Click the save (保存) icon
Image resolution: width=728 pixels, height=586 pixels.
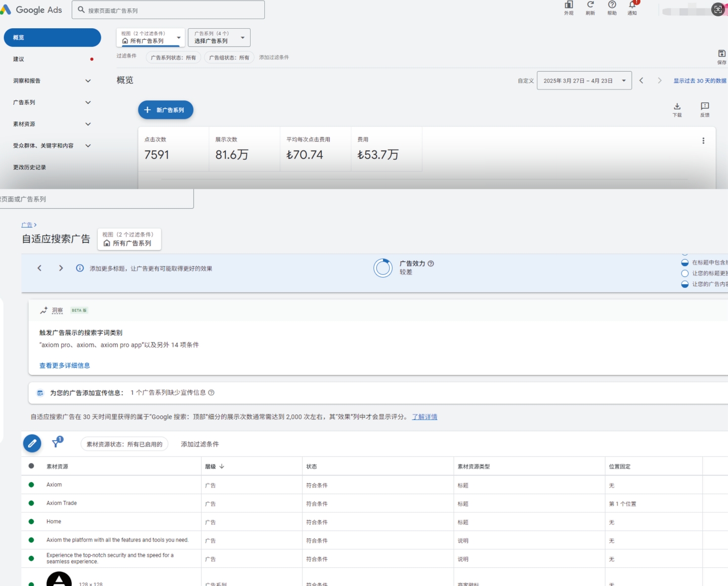pyautogui.click(x=722, y=53)
